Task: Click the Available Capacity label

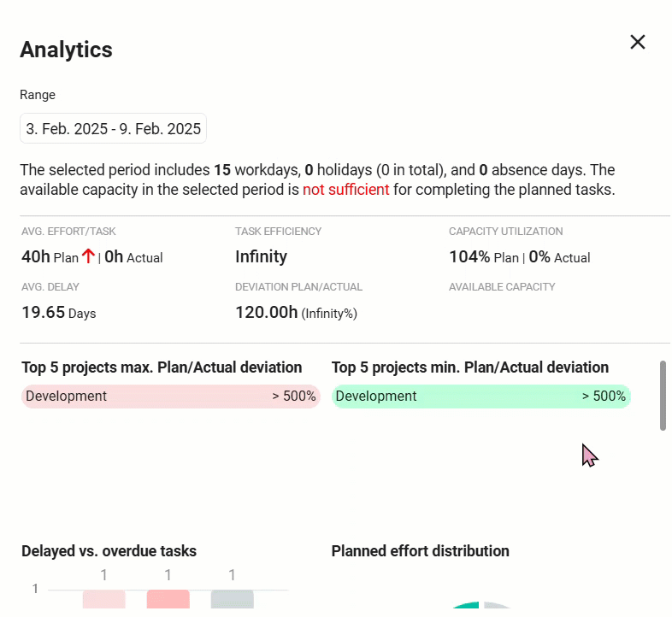Action: pos(502,287)
